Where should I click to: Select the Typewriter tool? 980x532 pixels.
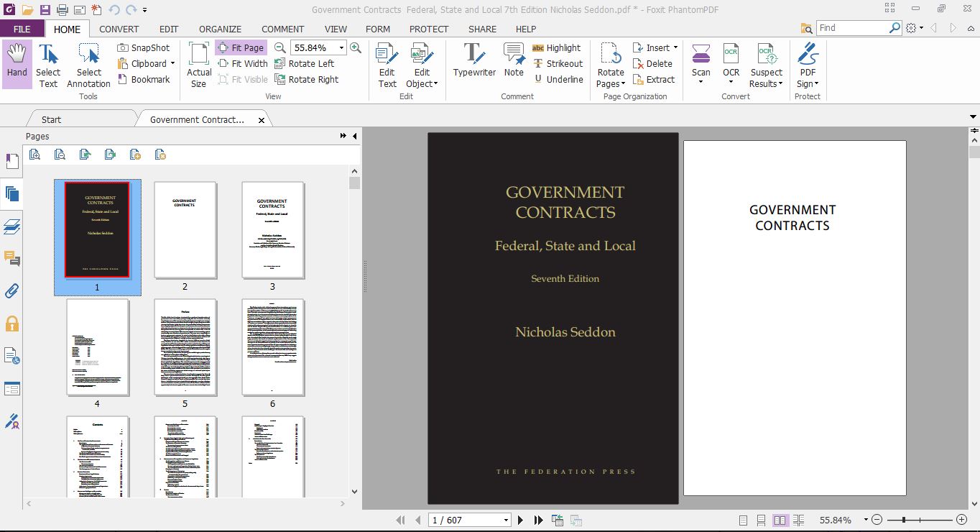[474, 60]
